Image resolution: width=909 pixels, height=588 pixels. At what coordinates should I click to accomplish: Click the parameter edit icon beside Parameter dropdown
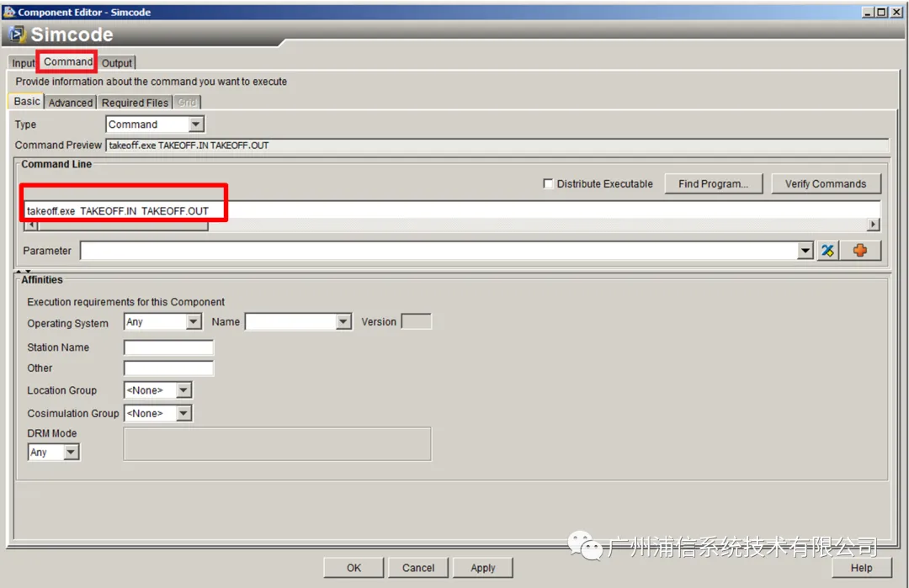(x=828, y=251)
